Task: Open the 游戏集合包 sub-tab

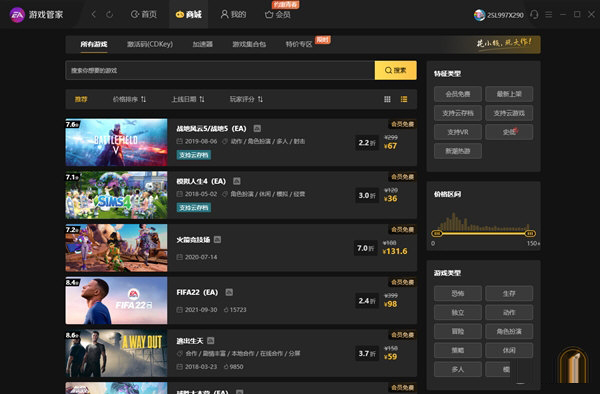Action: [x=249, y=44]
